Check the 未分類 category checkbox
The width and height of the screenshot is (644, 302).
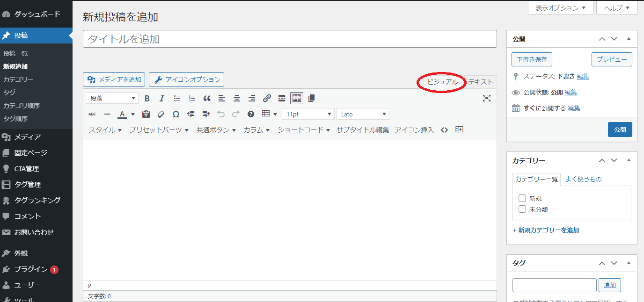(x=522, y=209)
